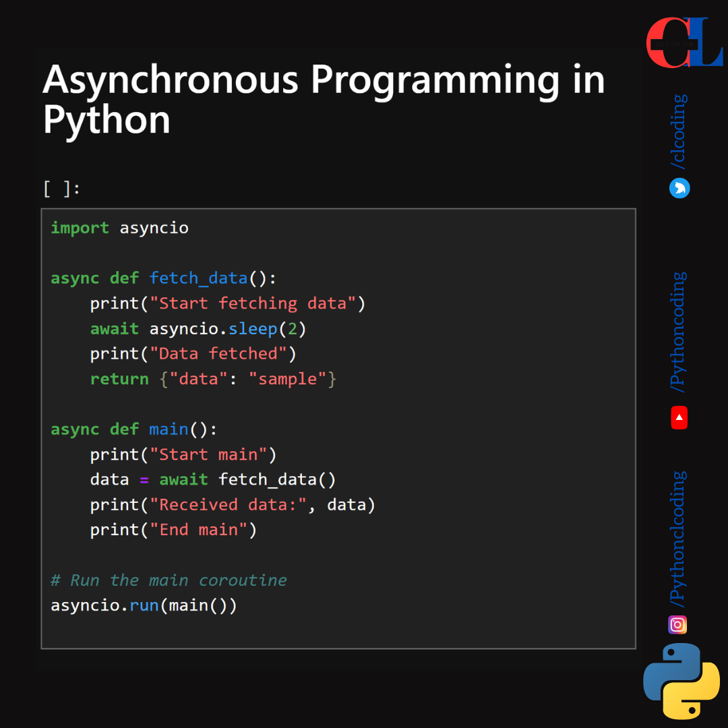Open the /Pythonclcoding handle text
The height and width of the screenshot is (728, 728).
pyautogui.click(x=678, y=539)
